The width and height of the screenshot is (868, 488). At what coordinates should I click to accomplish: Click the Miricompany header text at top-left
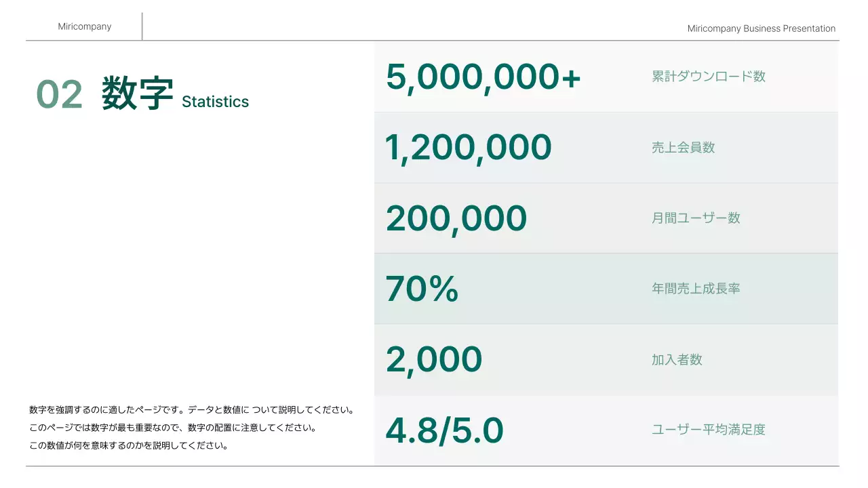85,26
